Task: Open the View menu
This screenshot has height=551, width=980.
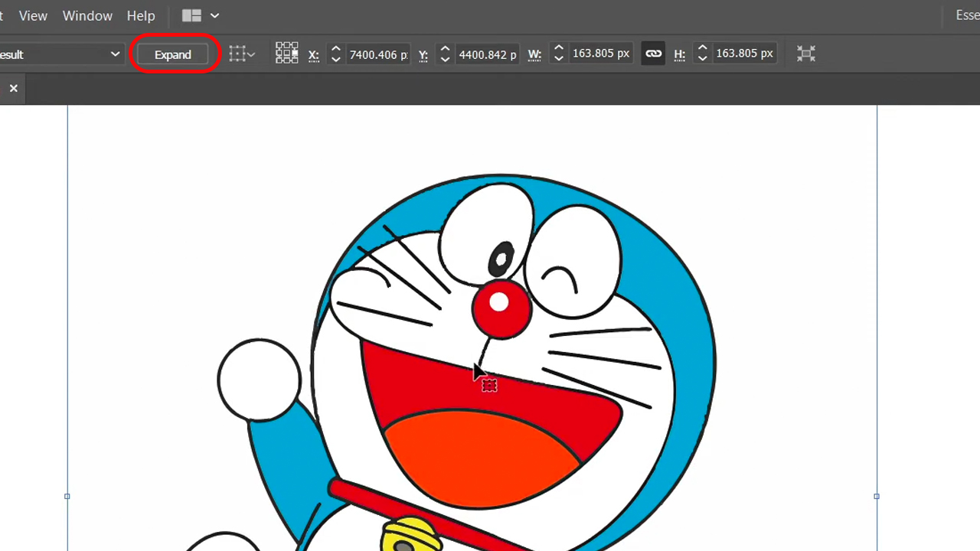Action: coord(33,15)
